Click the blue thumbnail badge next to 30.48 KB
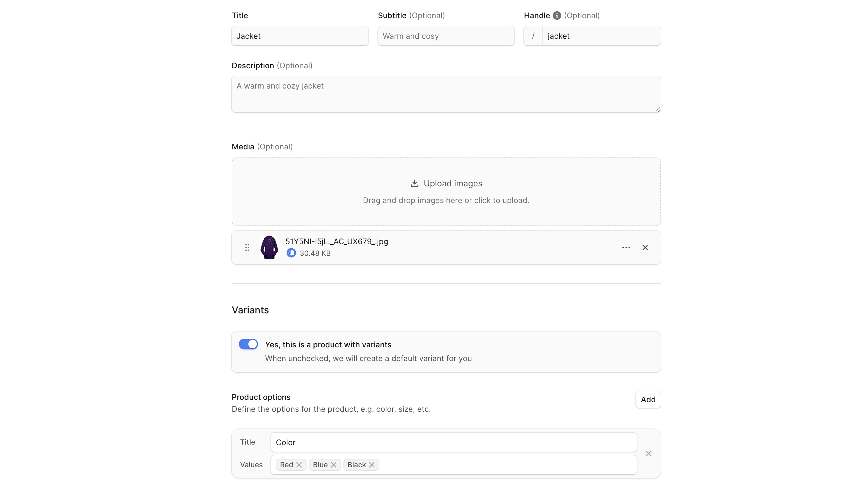The width and height of the screenshot is (868, 489). click(291, 253)
